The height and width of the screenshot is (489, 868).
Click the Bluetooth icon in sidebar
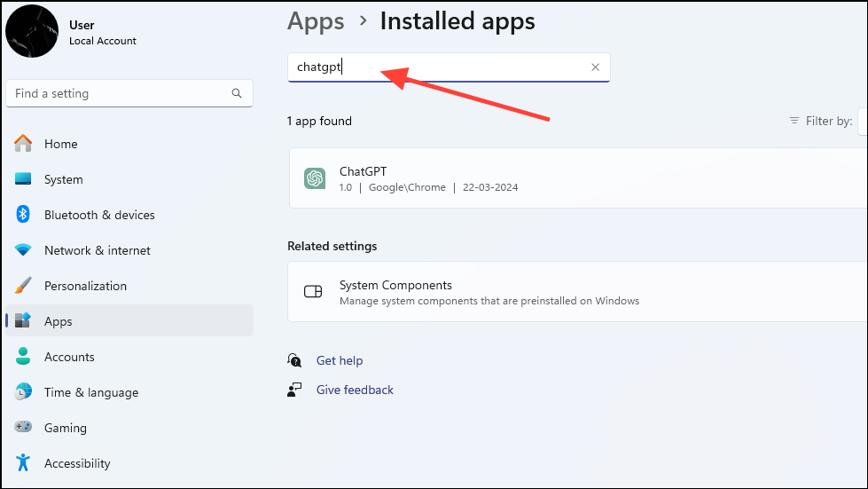23,214
